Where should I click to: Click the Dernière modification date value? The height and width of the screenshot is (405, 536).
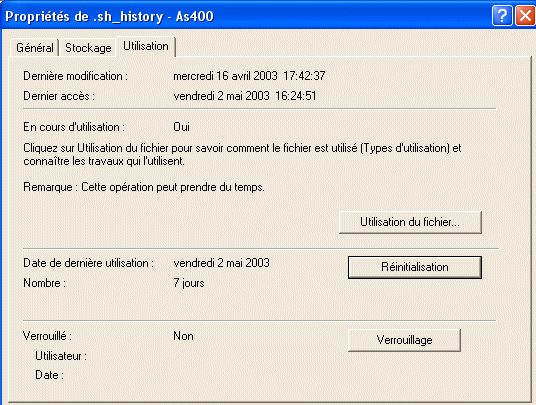click(249, 76)
